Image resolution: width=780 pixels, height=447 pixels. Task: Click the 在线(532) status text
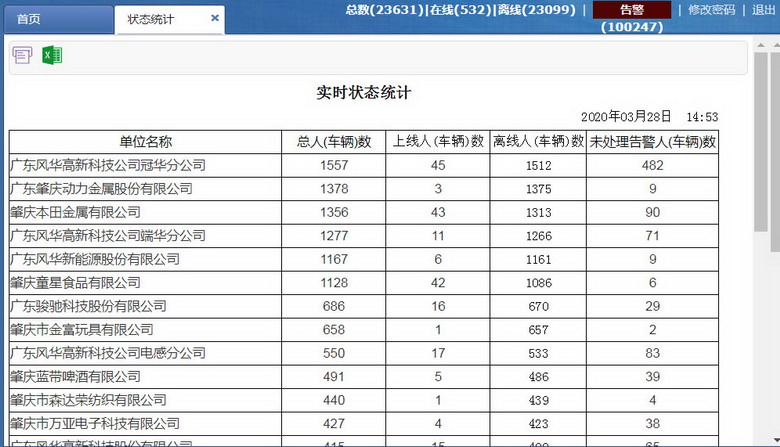(x=460, y=10)
